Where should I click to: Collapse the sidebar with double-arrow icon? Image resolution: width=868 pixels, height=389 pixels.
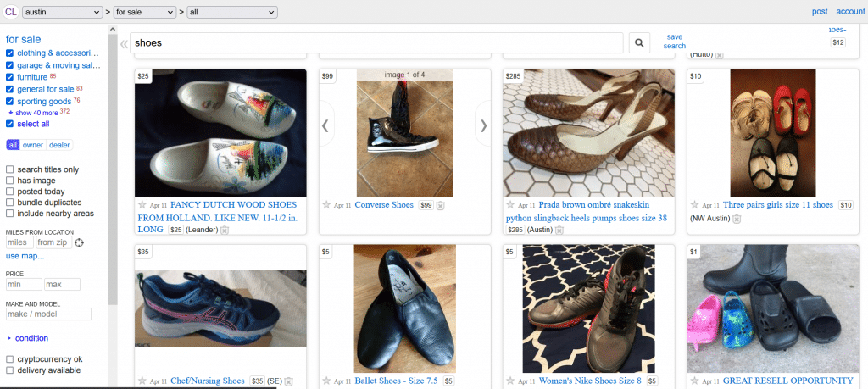pos(124,43)
